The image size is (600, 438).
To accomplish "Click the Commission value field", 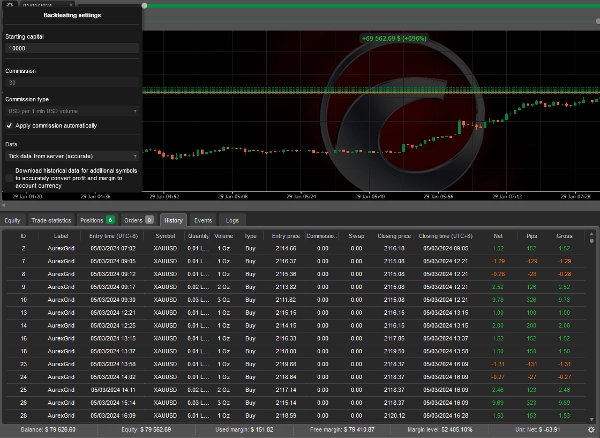I will pyautogui.click(x=72, y=83).
